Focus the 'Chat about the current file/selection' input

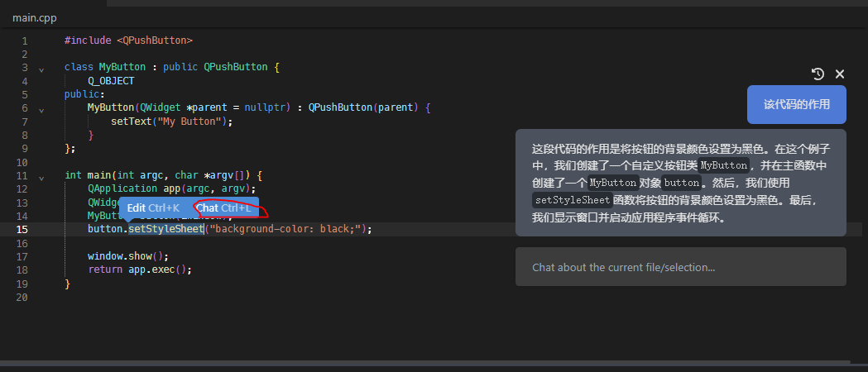[680, 267]
